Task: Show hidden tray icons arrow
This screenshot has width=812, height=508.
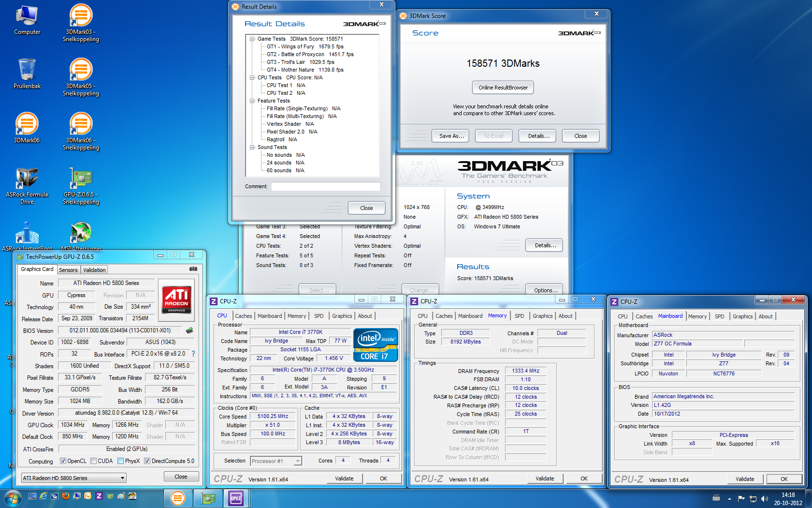Action: [x=729, y=499]
